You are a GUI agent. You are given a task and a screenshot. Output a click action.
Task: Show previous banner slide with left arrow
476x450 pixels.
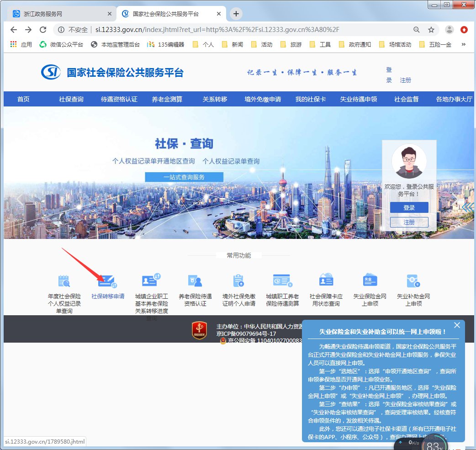point(20,199)
